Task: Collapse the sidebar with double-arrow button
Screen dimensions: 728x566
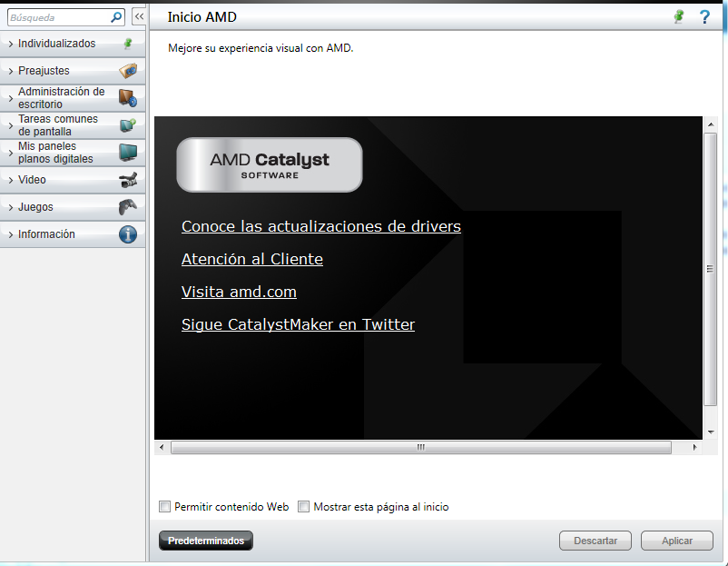Action: (139, 16)
